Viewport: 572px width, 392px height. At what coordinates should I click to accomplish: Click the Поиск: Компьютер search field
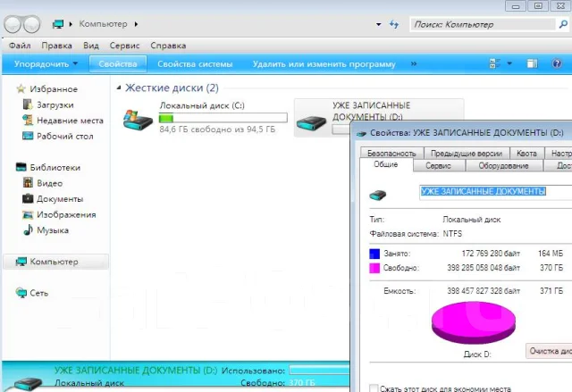pos(484,24)
